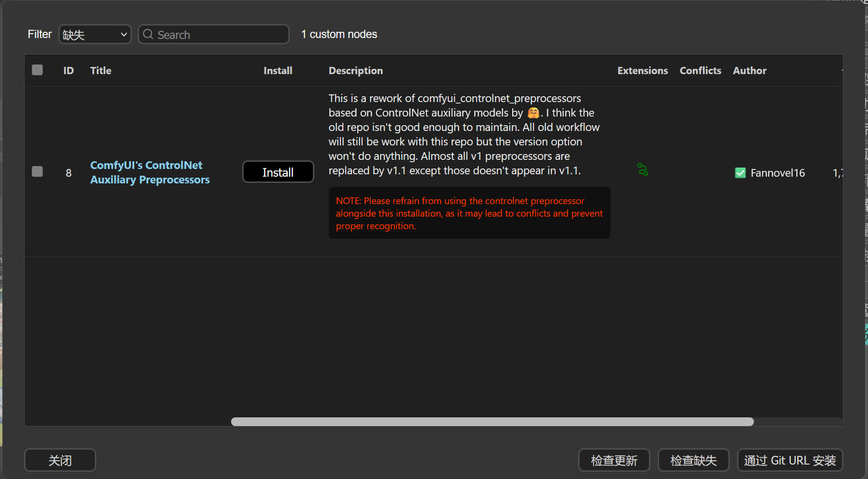Click the 检查更新 button
The image size is (868, 479).
click(x=614, y=460)
